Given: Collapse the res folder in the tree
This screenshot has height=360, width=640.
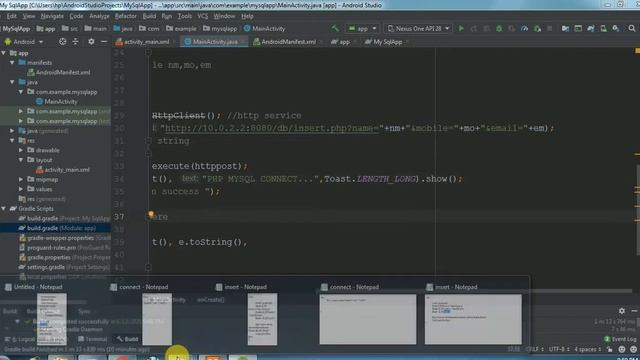Looking at the screenshot, I should point(12,140).
